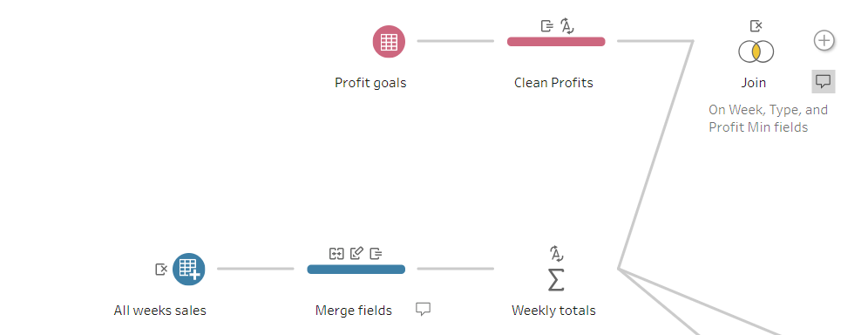The image size is (868, 335).
Task: Click the data type icon above Clean Profits bar
Action: (566, 25)
